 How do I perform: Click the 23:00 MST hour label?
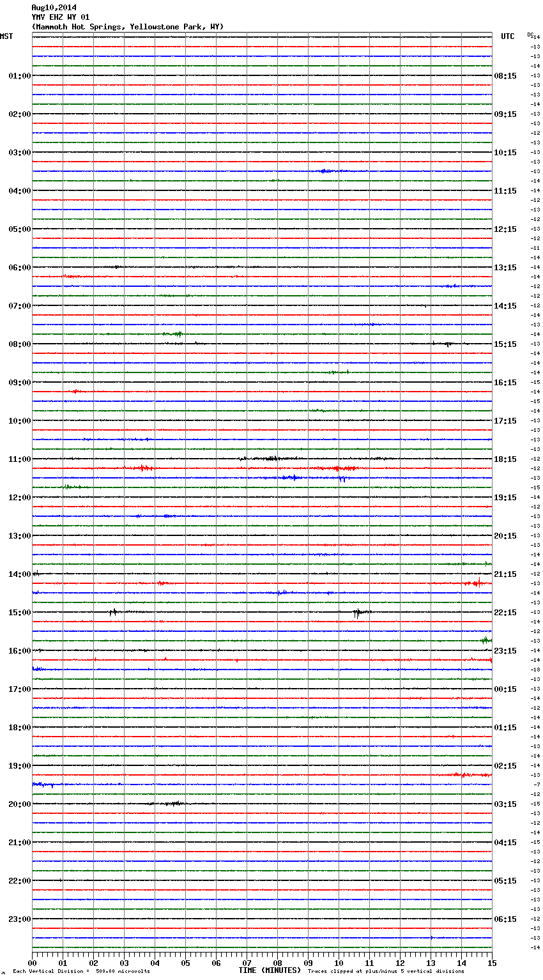click(x=19, y=919)
